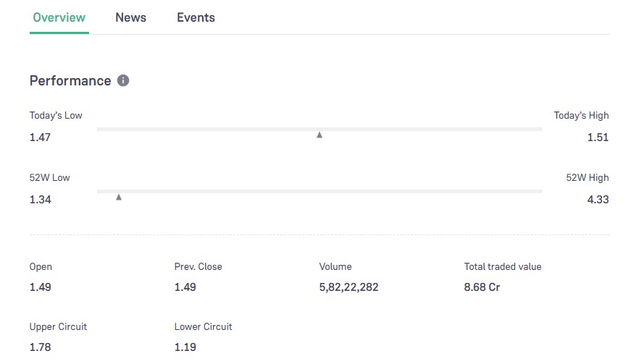Image resolution: width=626 pixels, height=364 pixels.
Task: Click the Total traded value 8.68 Cr
Action: click(482, 287)
